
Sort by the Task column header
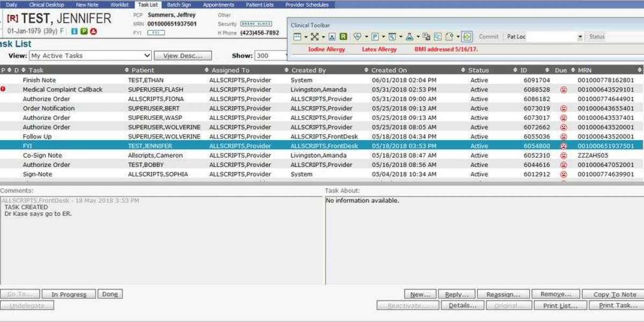click(x=36, y=70)
